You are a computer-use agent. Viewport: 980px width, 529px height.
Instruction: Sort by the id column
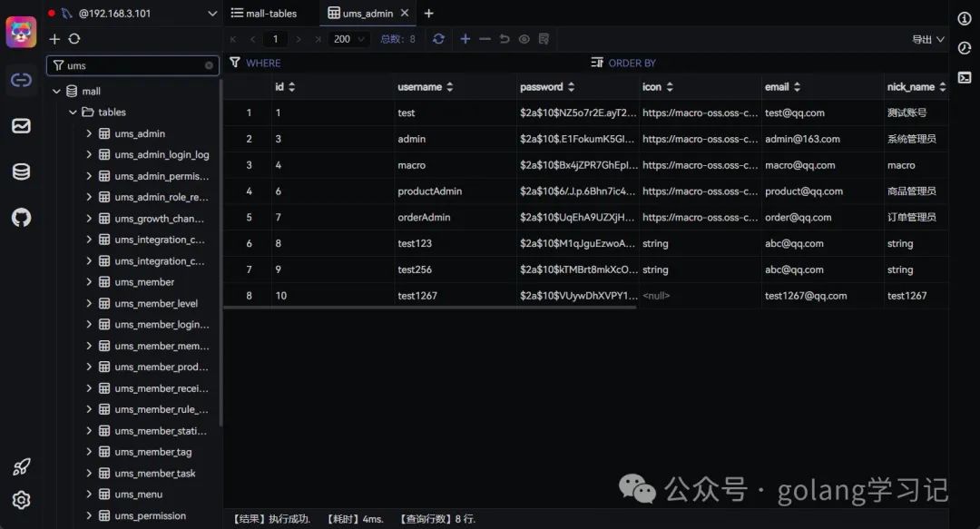click(x=291, y=87)
